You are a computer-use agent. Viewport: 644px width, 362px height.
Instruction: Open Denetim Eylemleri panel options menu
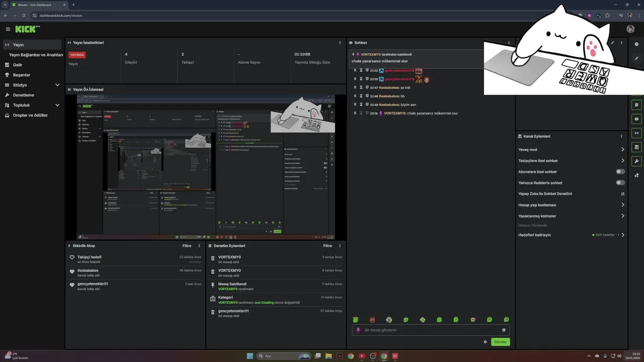click(x=340, y=246)
